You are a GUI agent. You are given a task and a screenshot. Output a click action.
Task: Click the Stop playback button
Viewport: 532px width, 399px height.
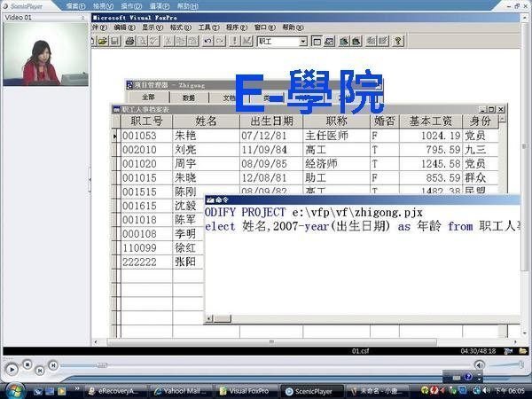(27, 363)
